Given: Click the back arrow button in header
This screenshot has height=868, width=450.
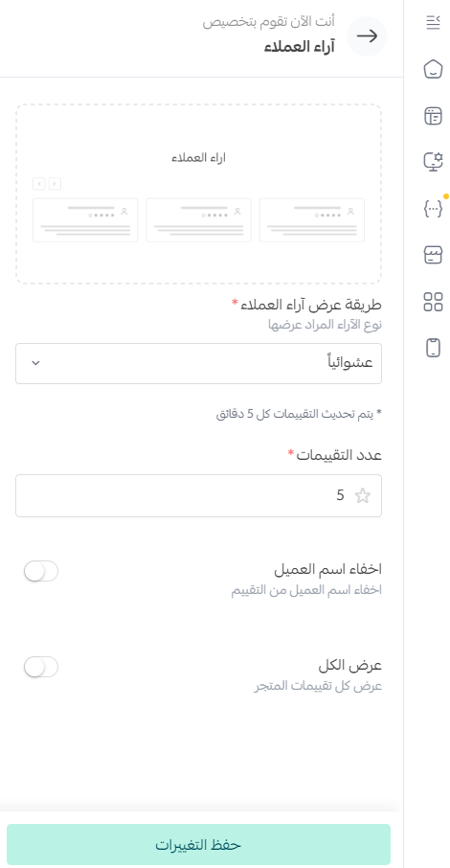Looking at the screenshot, I should [x=367, y=36].
